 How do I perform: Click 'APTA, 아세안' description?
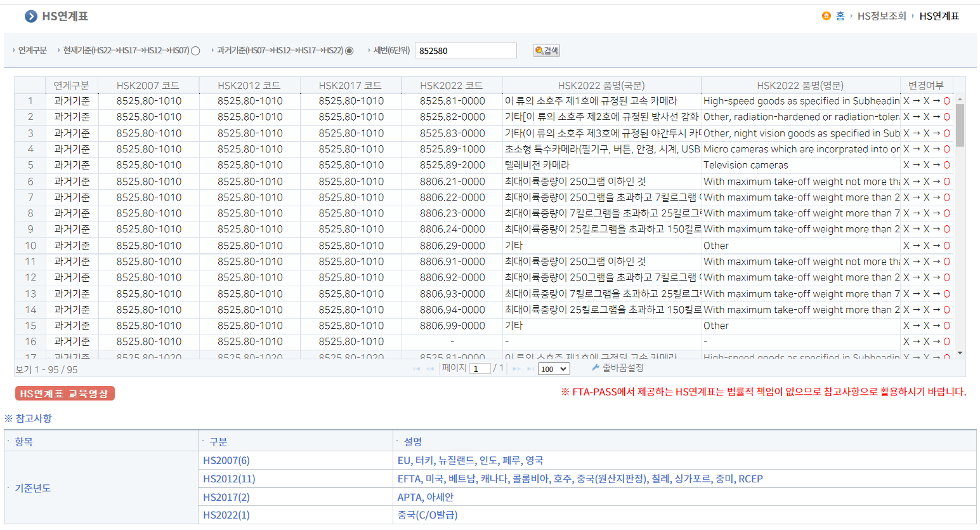426,497
